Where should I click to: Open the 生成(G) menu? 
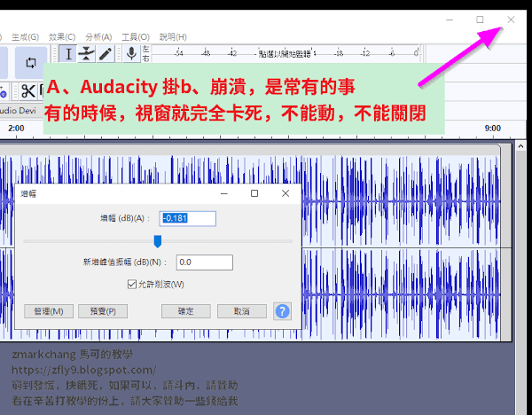click(x=25, y=37)
